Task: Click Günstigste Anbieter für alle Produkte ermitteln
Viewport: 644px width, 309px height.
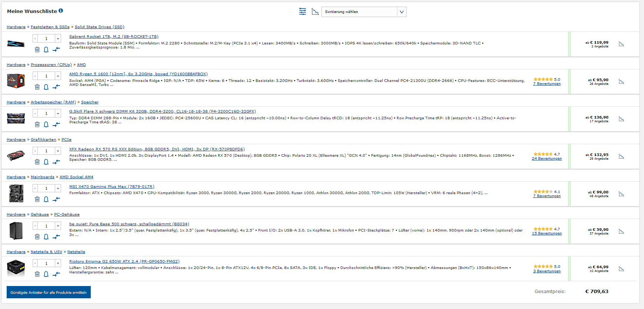Action: (x=49, y=292)
